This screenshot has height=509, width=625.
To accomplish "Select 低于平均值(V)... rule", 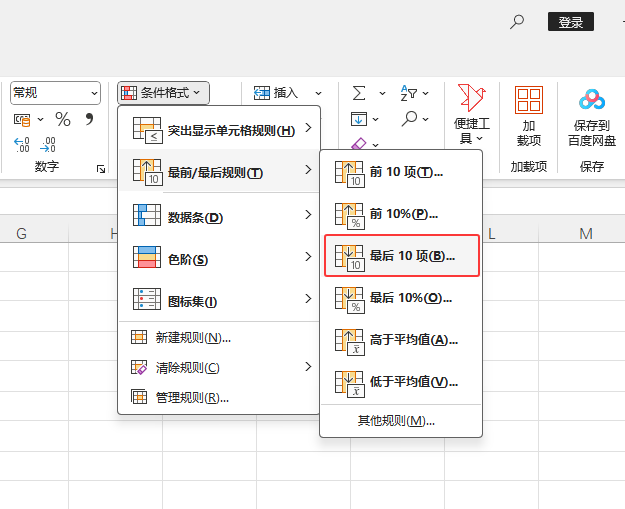I will [x=401, y=382].
